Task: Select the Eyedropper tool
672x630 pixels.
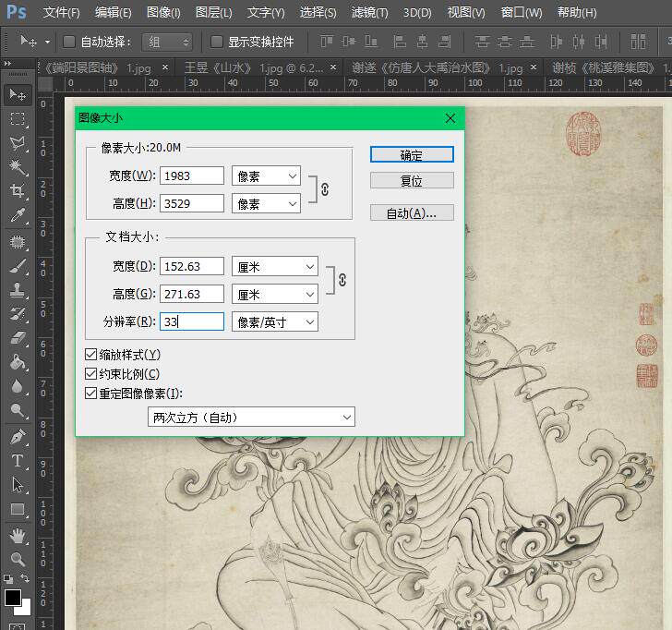Action: (x=18, y=215)
